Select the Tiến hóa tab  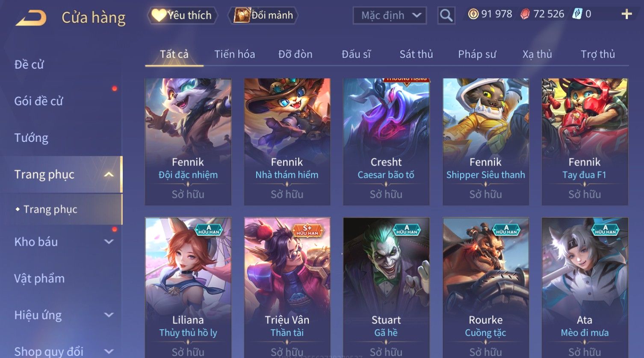234,54
